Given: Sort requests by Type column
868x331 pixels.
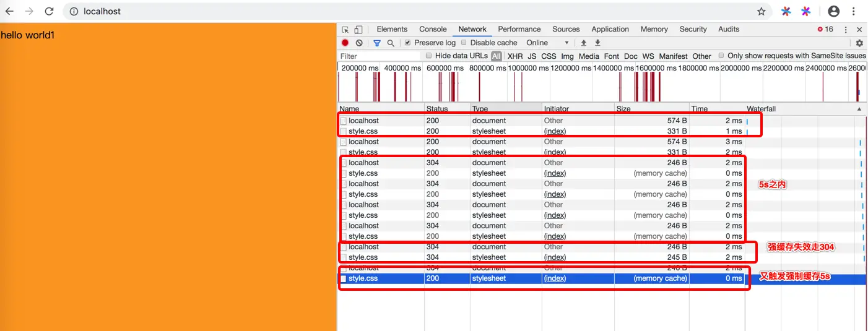Looking at the screenshot, I should [x=506, y=109].
